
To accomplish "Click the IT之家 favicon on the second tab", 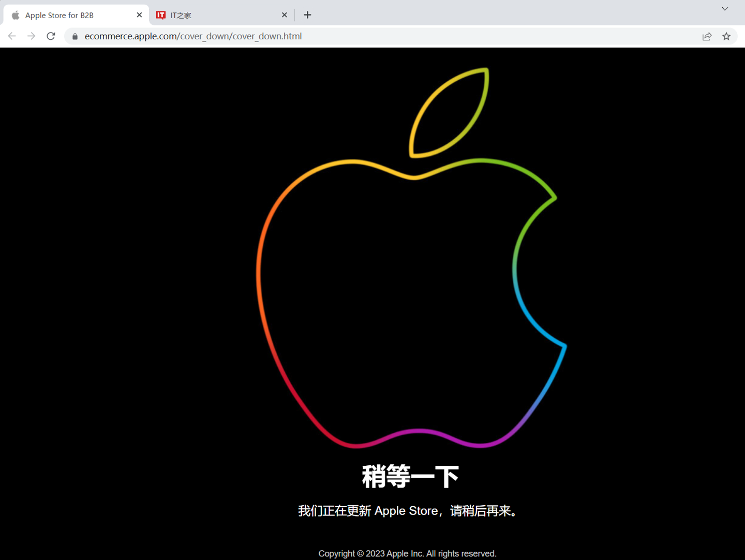I will point(161,15).
